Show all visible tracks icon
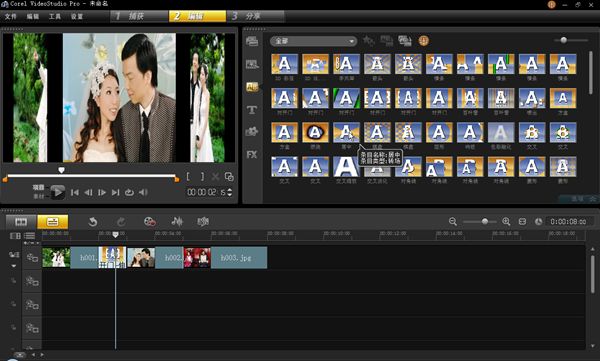The height and width of the screenshot is (361, 600). [x=15, y=235]
